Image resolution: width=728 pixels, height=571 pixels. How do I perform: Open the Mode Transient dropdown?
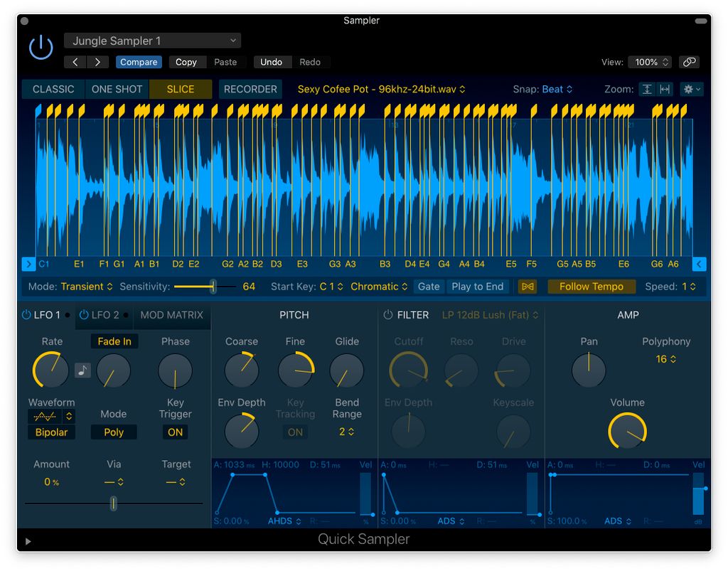87,287
